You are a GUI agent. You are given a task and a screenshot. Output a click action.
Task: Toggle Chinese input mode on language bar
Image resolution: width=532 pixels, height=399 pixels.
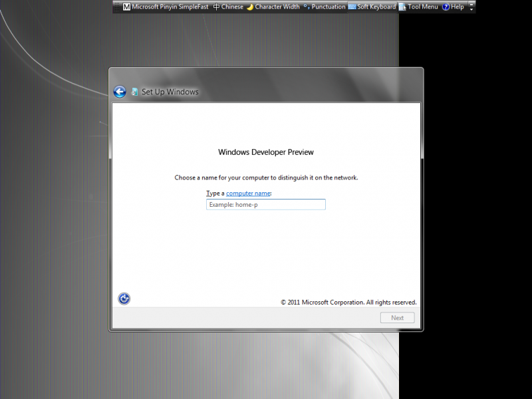228,7
